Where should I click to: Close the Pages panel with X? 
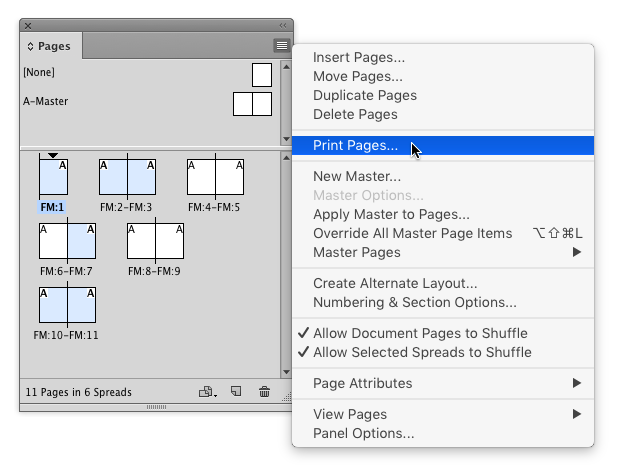tap(28, 26)
